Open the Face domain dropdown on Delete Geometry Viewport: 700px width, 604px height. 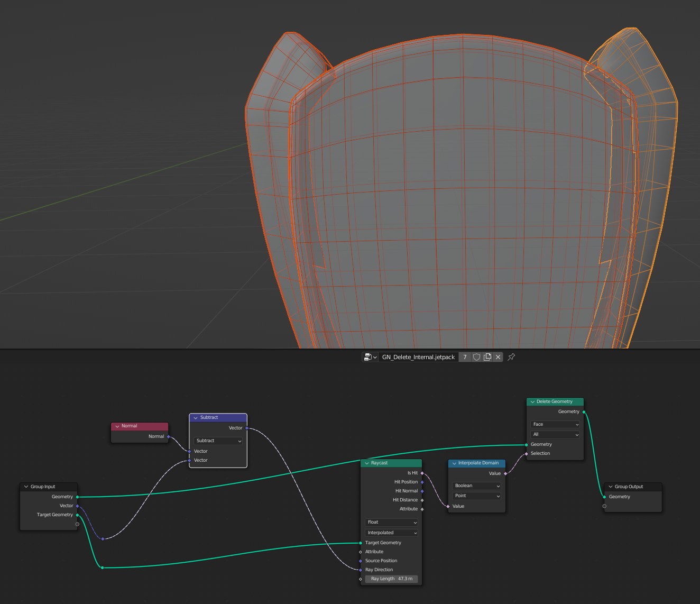(555, 424)
